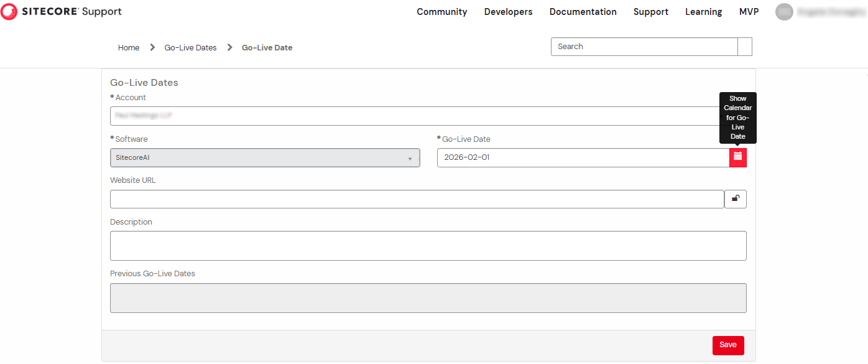Click the Sitecore logo
The width and height of the screenshot is (868, 364).
point(61,12)
